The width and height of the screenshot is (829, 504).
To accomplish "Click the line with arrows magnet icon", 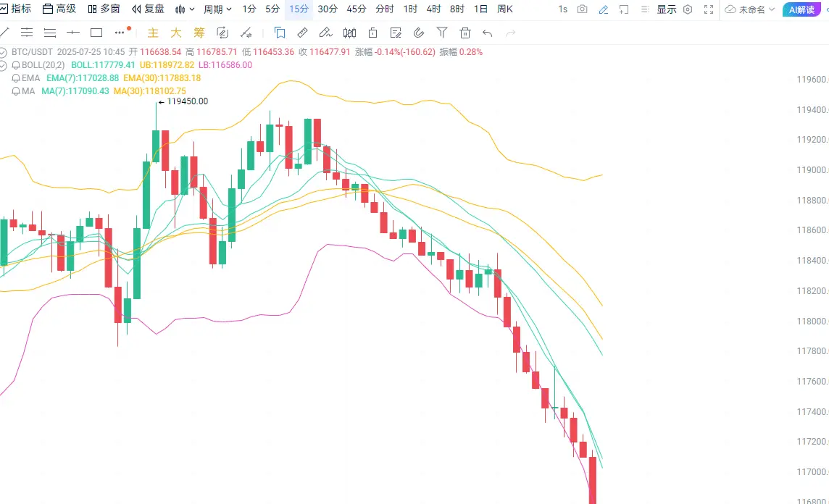I will pyautogui.click(x=246, y=33).
